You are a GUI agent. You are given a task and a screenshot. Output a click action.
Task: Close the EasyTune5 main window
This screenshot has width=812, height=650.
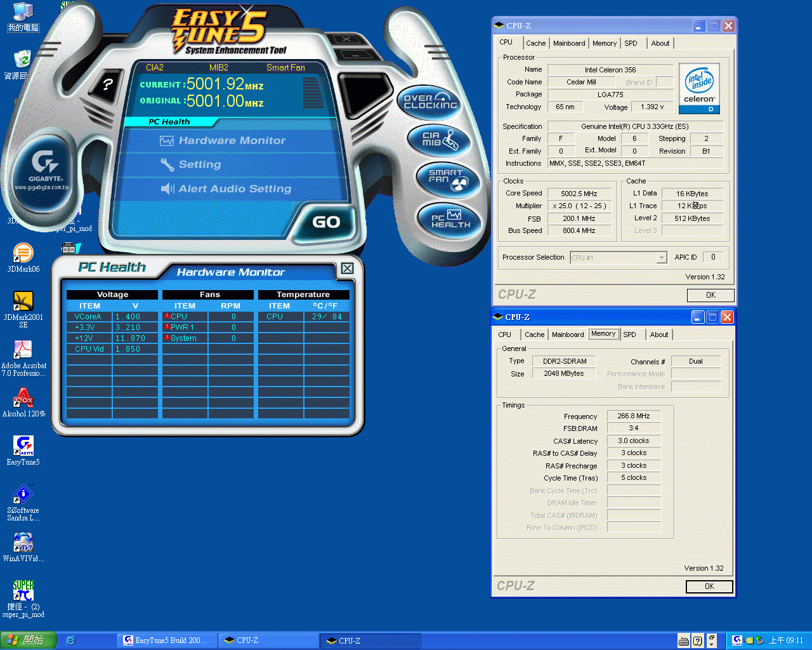pyautogui.click(x=346, y=39)
